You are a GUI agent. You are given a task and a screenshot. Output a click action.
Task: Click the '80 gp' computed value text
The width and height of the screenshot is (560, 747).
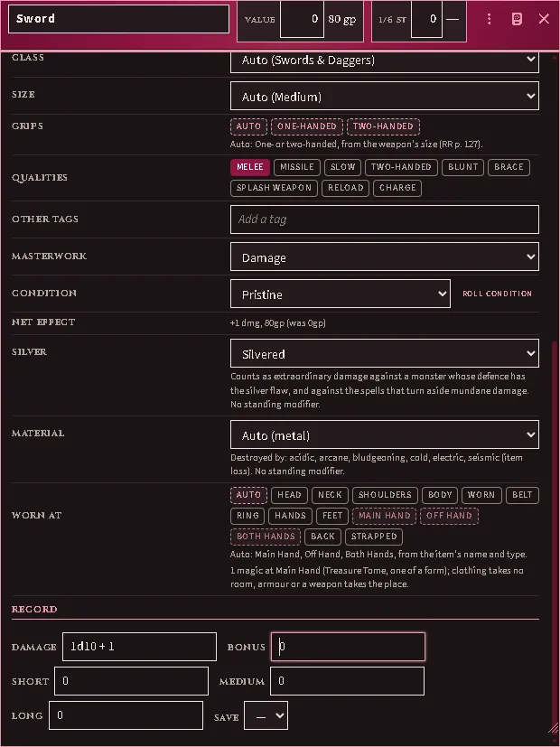pyautogui.click(x=342, y=19)
